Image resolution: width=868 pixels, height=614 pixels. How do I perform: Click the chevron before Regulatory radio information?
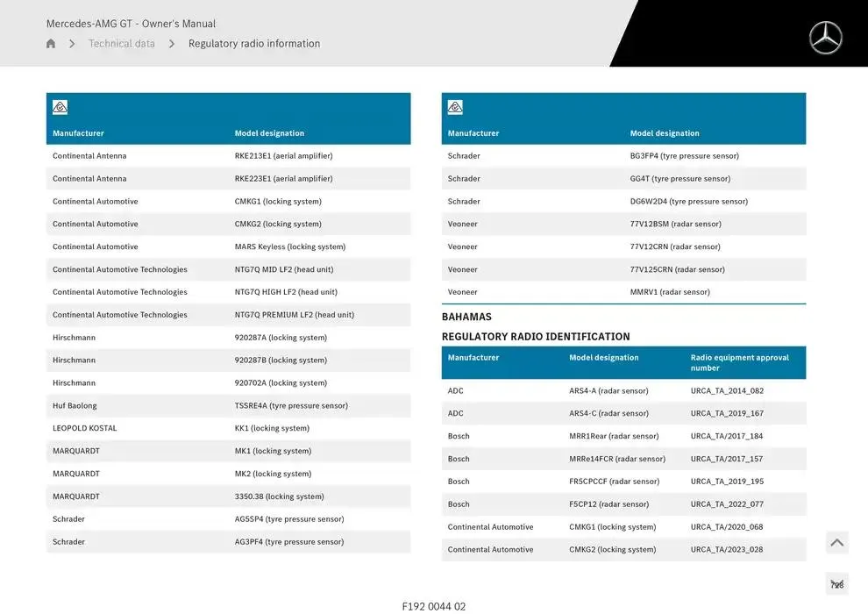point(172,44)
